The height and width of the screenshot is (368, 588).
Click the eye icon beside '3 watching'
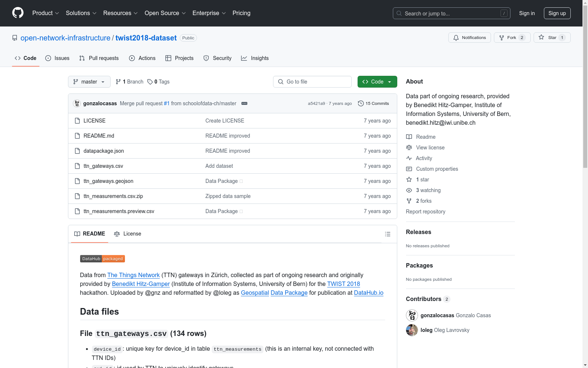(409, 190)
